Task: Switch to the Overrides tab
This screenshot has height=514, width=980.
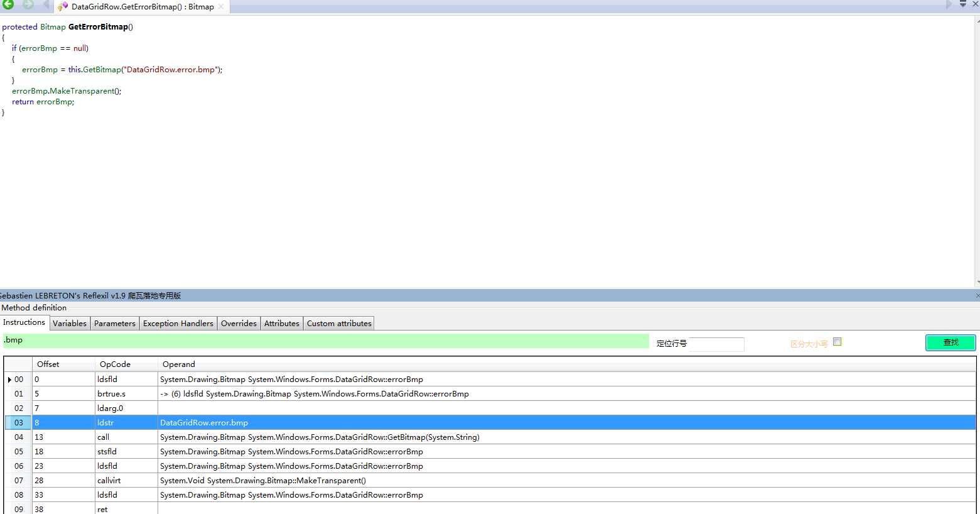Action: pos(239,323)
